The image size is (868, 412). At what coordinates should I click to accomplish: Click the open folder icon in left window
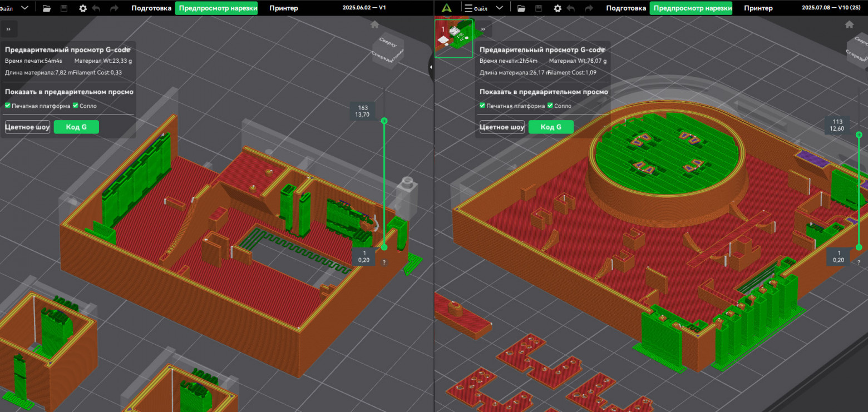click(46, 8)
